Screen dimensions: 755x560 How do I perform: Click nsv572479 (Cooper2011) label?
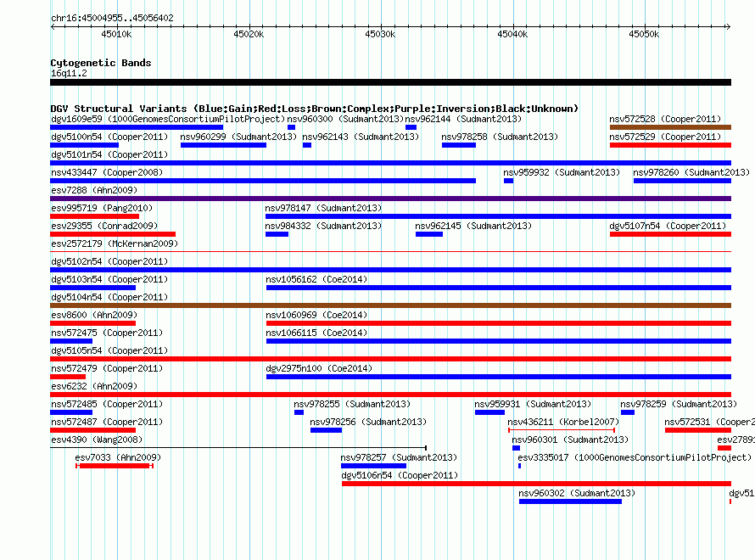click(107, 368)
